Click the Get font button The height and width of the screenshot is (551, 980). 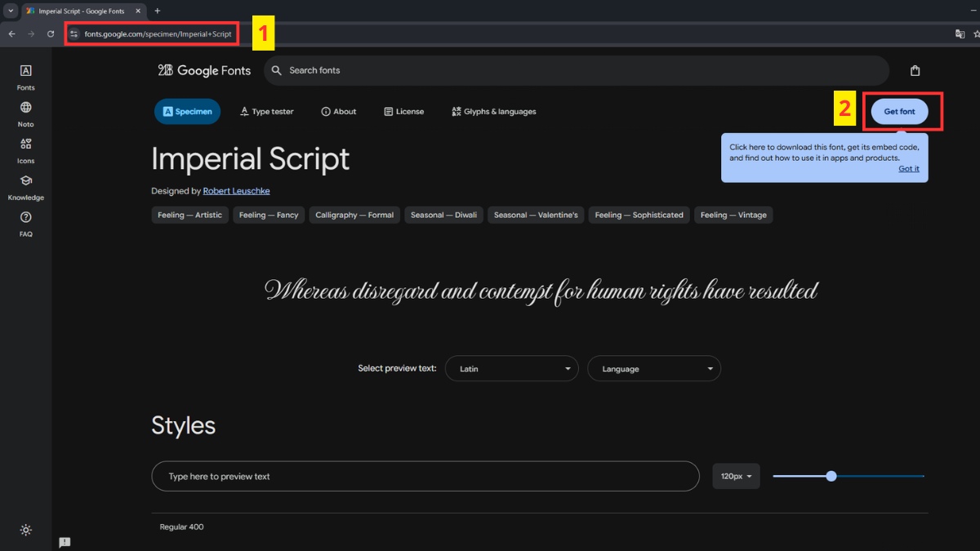click(899, 112)
